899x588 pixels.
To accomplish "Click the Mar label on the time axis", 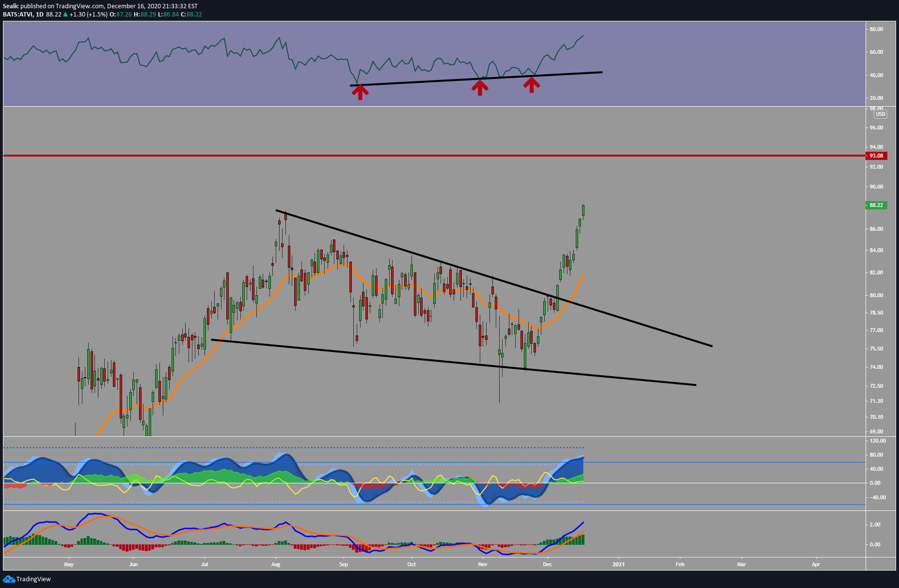I will [x=741, y=564].
